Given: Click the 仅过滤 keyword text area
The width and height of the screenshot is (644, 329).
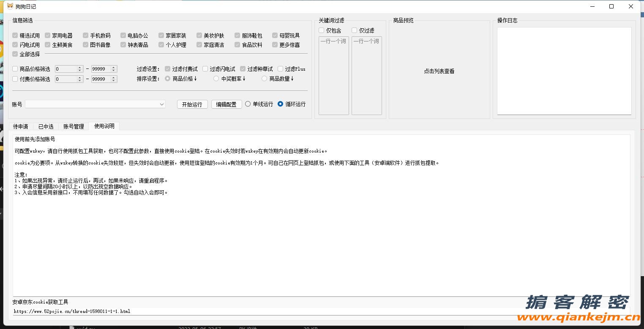Looking at the screenshot, I should [x=367, y=76].
